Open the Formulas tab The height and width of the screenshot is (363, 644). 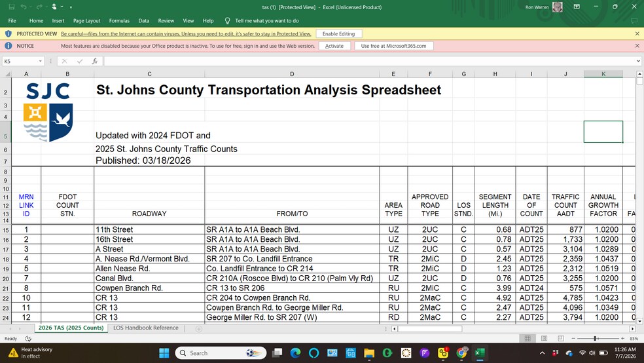coord(119,20)
